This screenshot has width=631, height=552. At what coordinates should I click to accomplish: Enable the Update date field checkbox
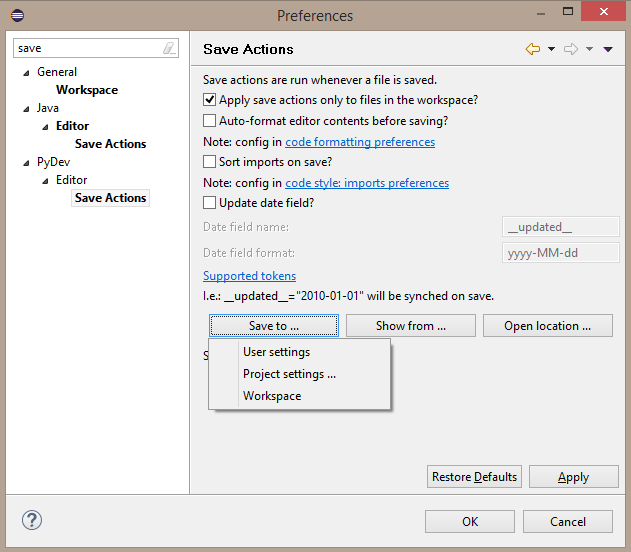209,203
